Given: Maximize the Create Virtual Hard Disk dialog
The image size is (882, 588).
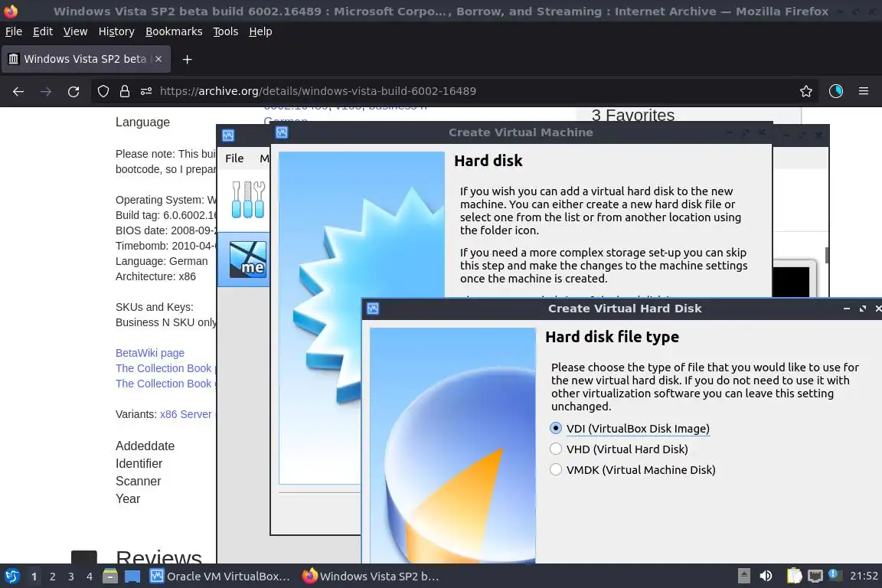Looking at the screenshot, I should click(863, 309).
